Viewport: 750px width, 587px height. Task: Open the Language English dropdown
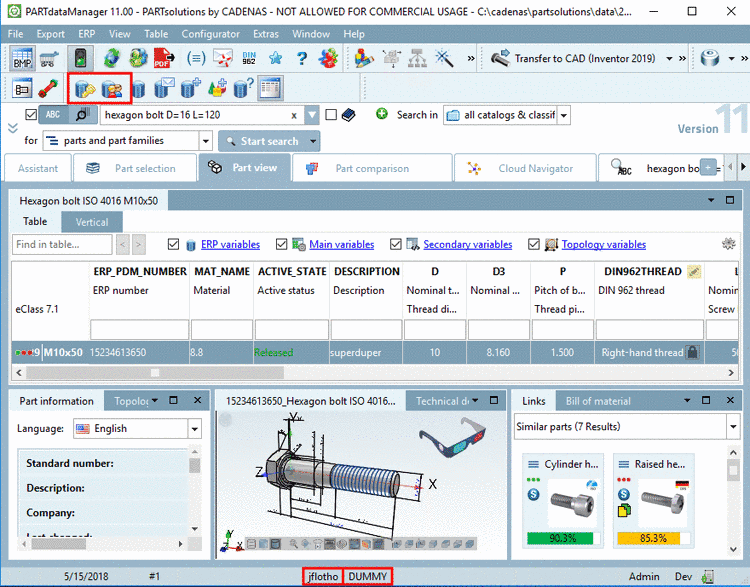coord(195,429)
